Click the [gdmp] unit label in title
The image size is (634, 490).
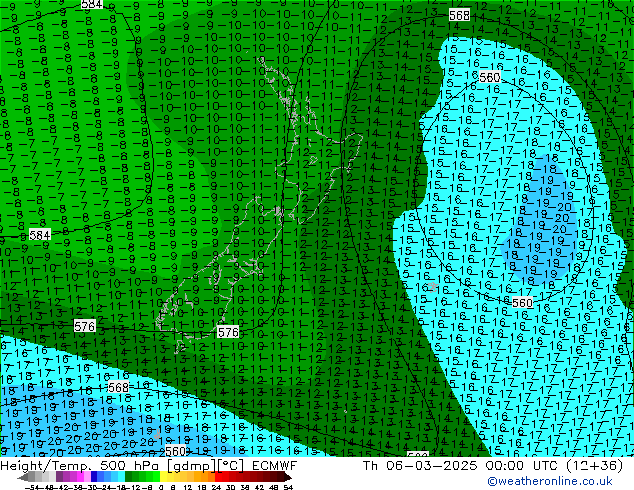[x=192, y=466]
